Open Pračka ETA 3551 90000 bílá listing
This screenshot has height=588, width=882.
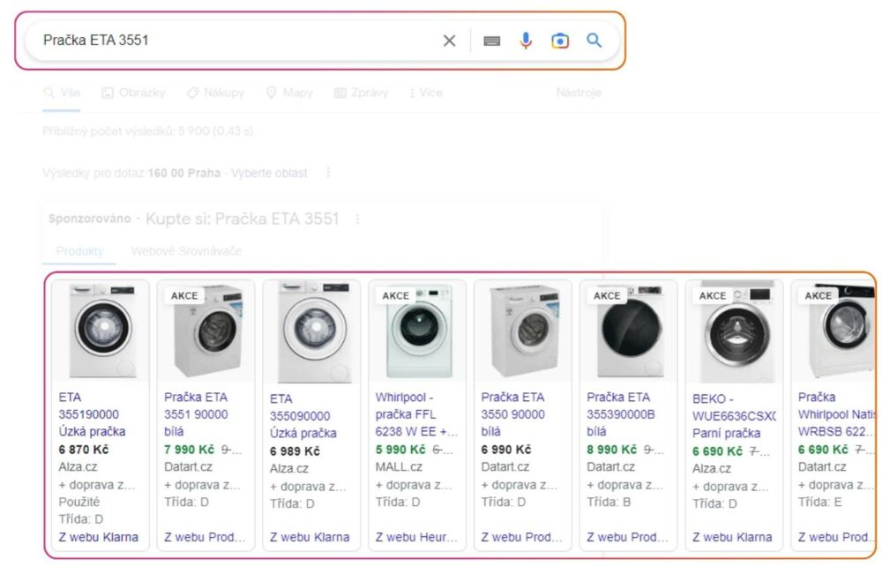click(x=196, y=414)
